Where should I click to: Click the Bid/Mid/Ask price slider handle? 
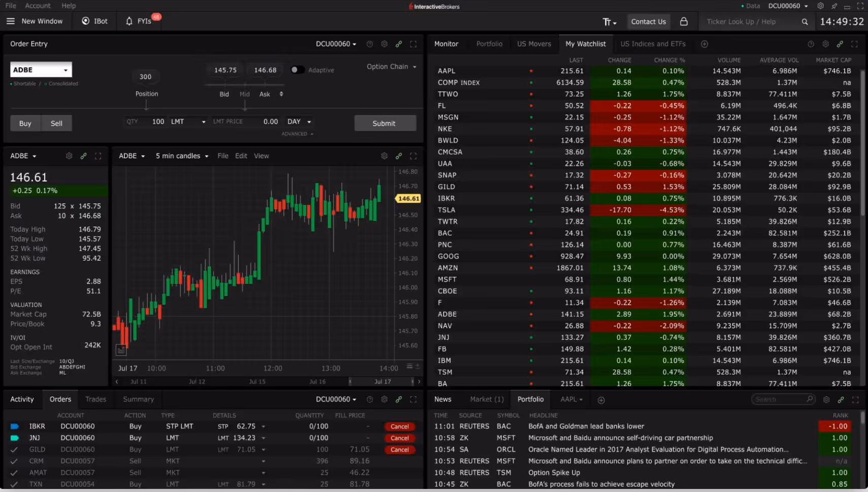(245, 106)
